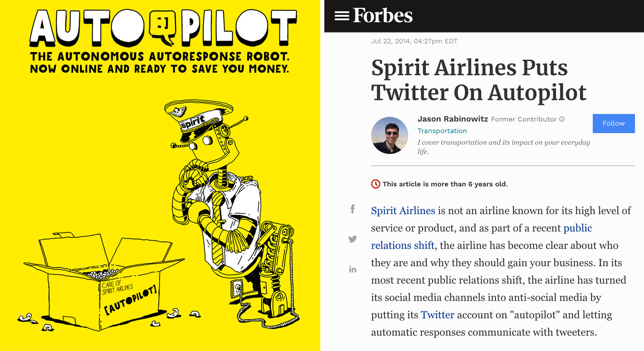The image size is (644, 351).
Task: Click author name Jason Rabinowitz
Action: (x=452, y=119)
